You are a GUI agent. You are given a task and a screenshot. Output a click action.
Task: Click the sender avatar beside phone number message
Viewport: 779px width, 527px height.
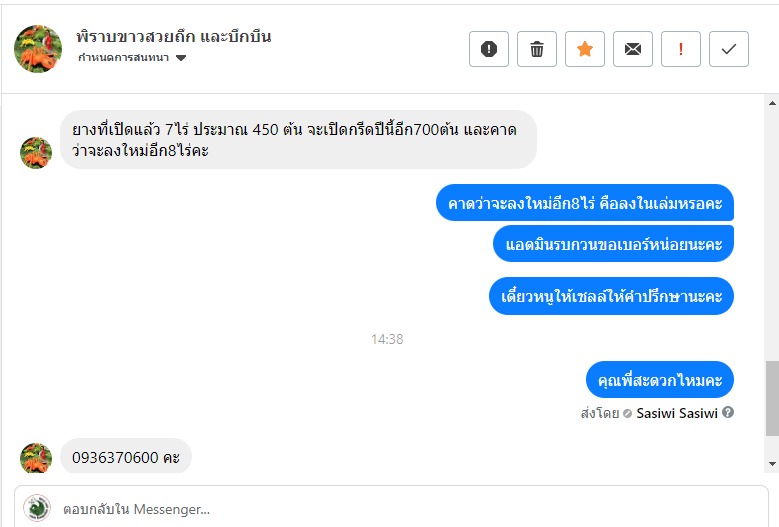36,458
